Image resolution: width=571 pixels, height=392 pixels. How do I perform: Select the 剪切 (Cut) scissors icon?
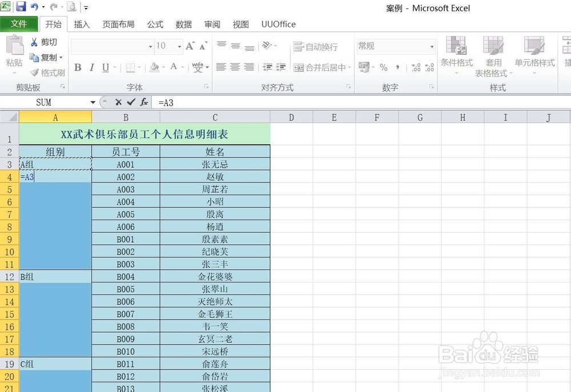coord(34,42)
